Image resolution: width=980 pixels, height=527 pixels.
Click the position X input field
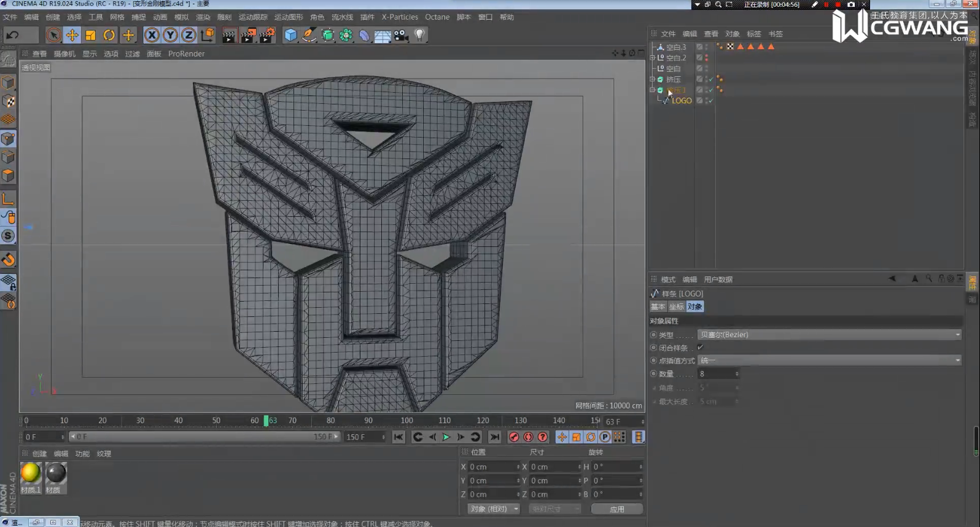pyautogui.click(x=494, y=467)
